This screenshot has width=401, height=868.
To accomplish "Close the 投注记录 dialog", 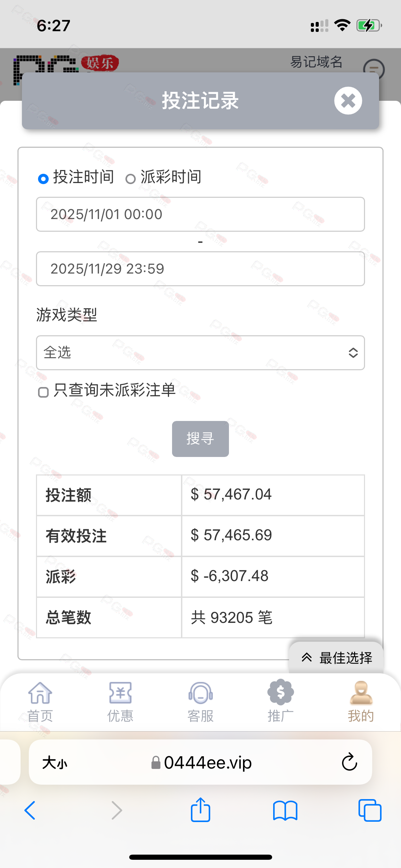I will click(x=348, y=101).
